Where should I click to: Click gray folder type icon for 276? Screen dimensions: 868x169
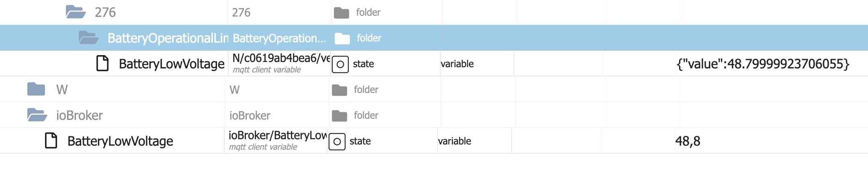(x=341, y=13)
